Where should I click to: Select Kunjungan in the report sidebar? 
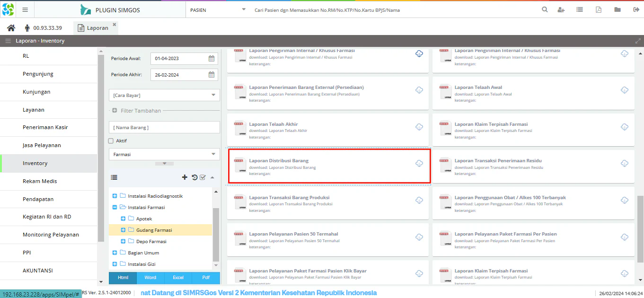(49, 92)
